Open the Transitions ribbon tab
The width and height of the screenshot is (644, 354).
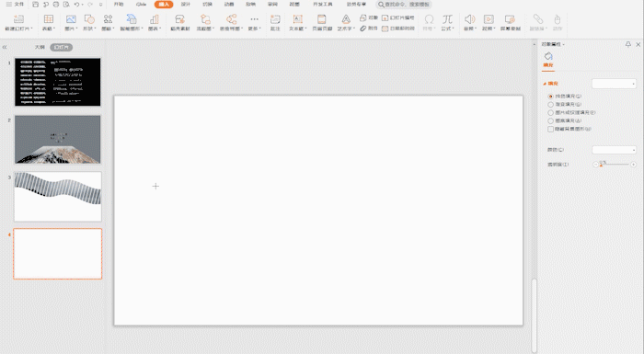[207, 5]
